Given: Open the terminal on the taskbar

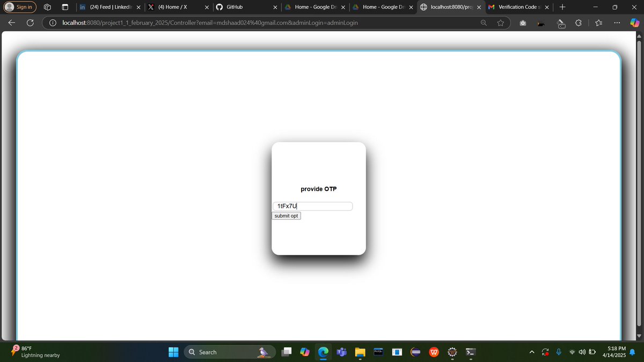Looking at the screenshot, I should pos(470,352).
